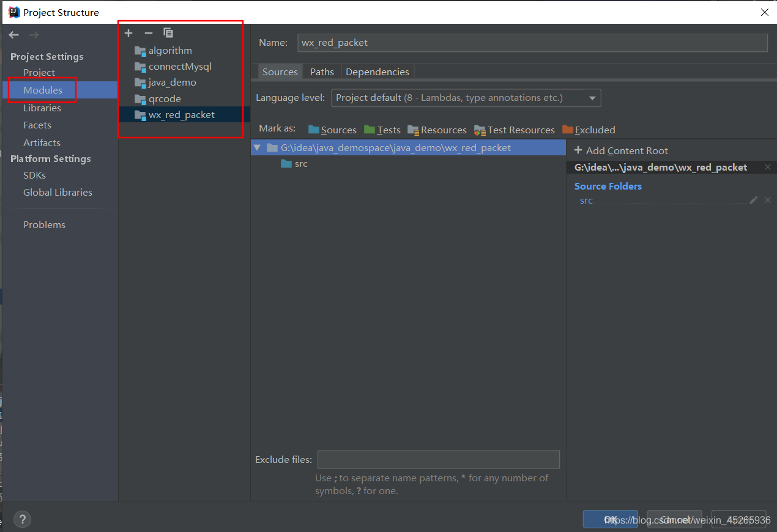Open Project settings page
This screenshot has height=532, width=777.
39,72
